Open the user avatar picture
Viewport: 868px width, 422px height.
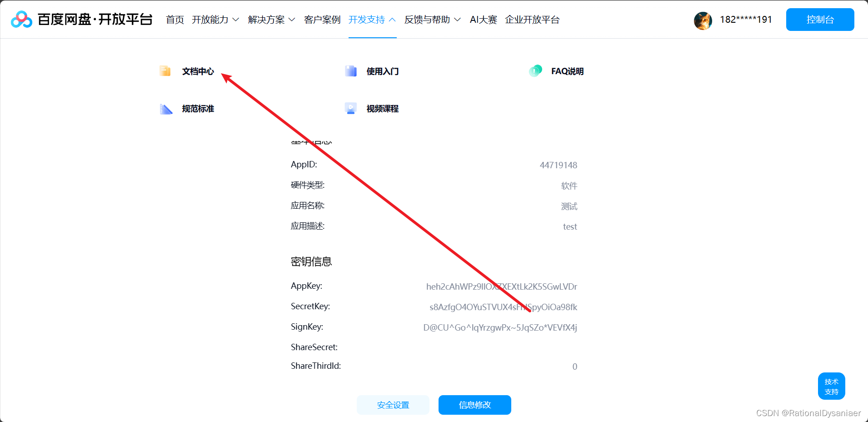pyautogui.click(x=703, y=20)
